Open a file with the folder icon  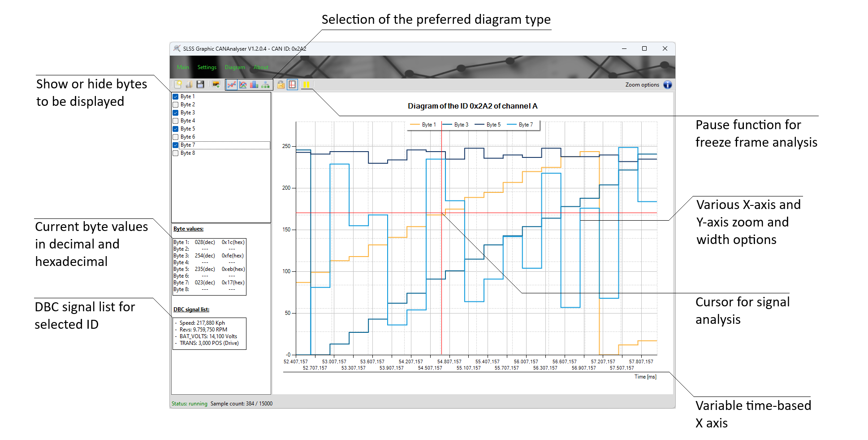[189, 84]
